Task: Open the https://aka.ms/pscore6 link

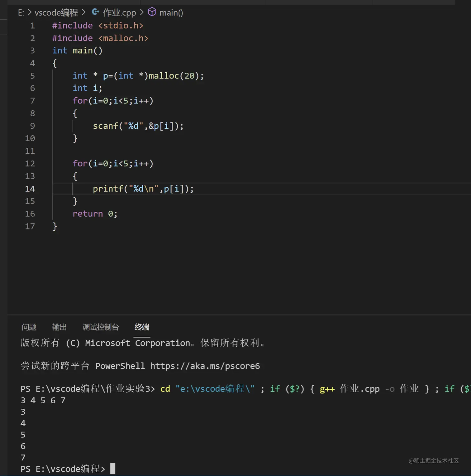Action: pyautogui.click(x=205, y=366)
